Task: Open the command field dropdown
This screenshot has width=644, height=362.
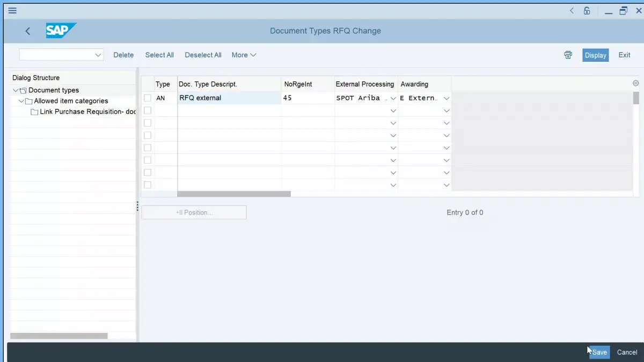Action: click(x=98, y=55)
